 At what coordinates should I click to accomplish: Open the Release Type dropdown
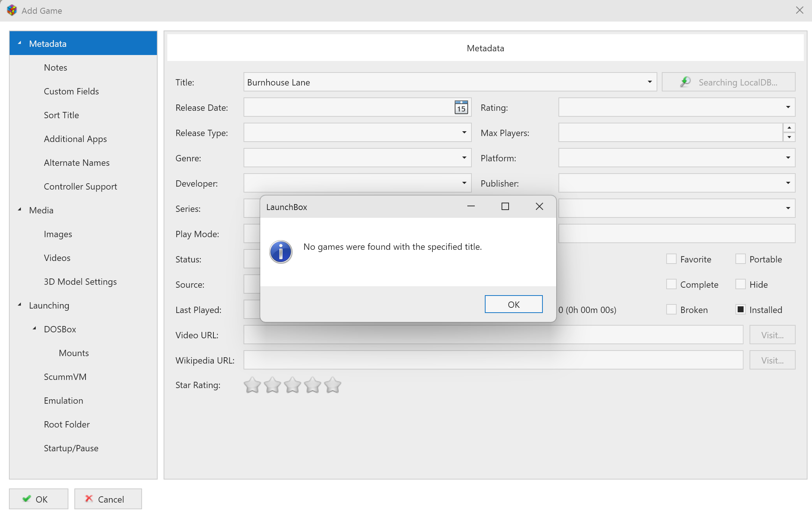[x=464, y=133]
